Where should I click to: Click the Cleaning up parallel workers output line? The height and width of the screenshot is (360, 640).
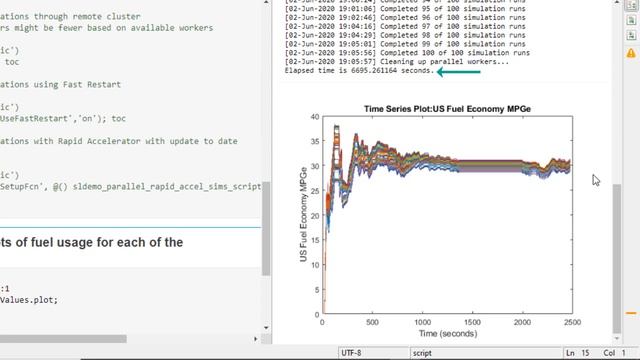click(x=397, y=62)
